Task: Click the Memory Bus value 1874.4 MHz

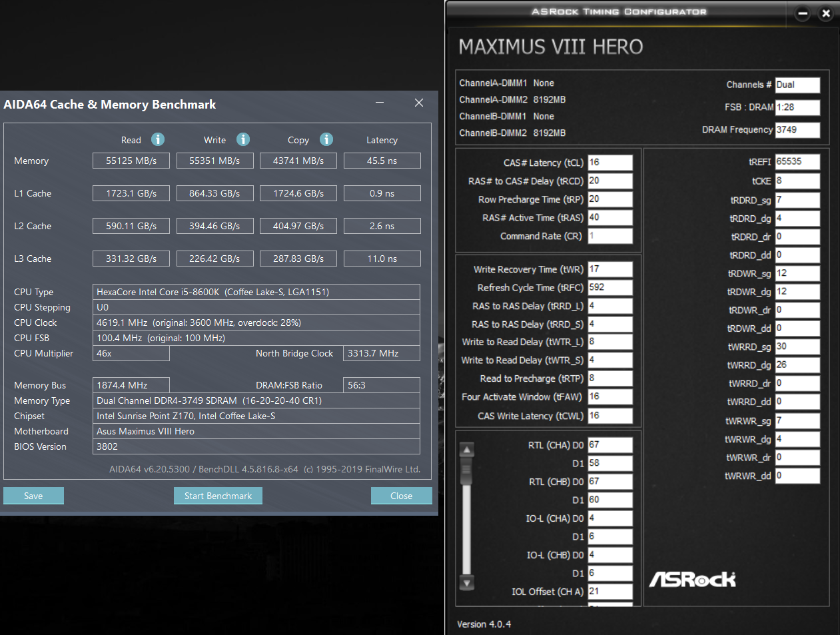Action: [131, 385]
